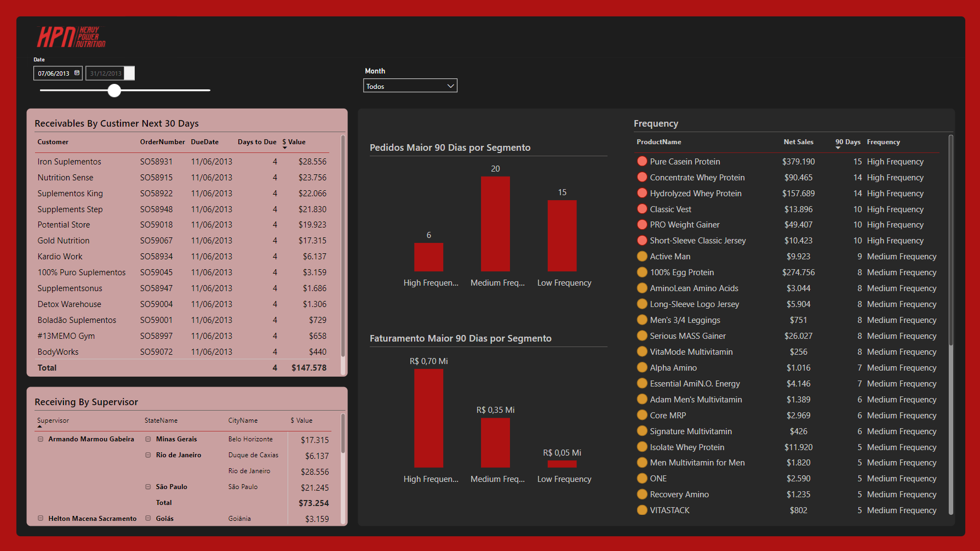Image resolution: width=980 pixels, height=551 pixels.
Task: Collapse the São Paulo state row
Action: [148, 487]
